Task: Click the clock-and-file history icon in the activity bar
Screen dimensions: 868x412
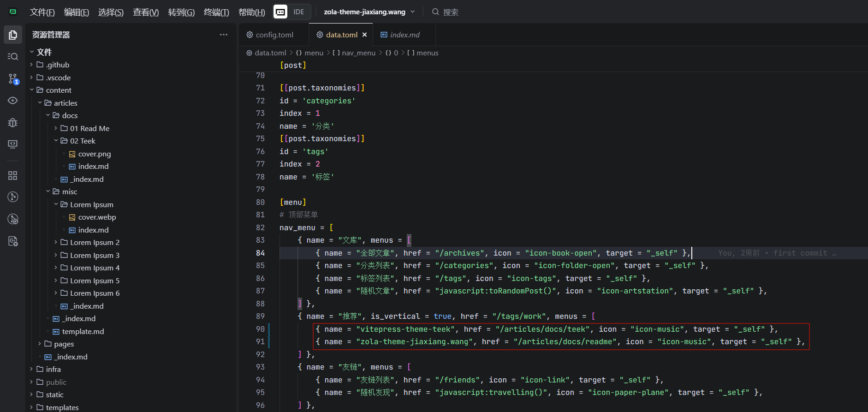Action: pyautogui.click(x=13, y=219)
